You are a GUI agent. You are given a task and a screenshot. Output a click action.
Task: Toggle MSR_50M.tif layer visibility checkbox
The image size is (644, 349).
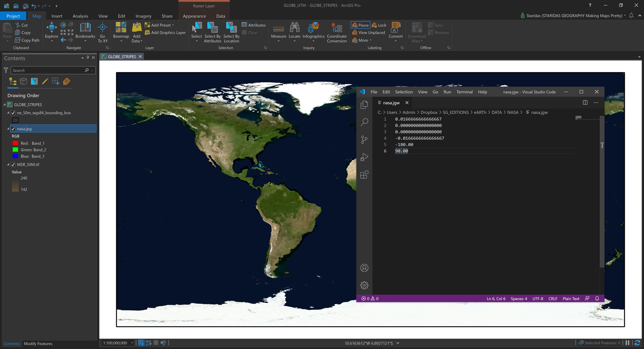pos(13,164)
